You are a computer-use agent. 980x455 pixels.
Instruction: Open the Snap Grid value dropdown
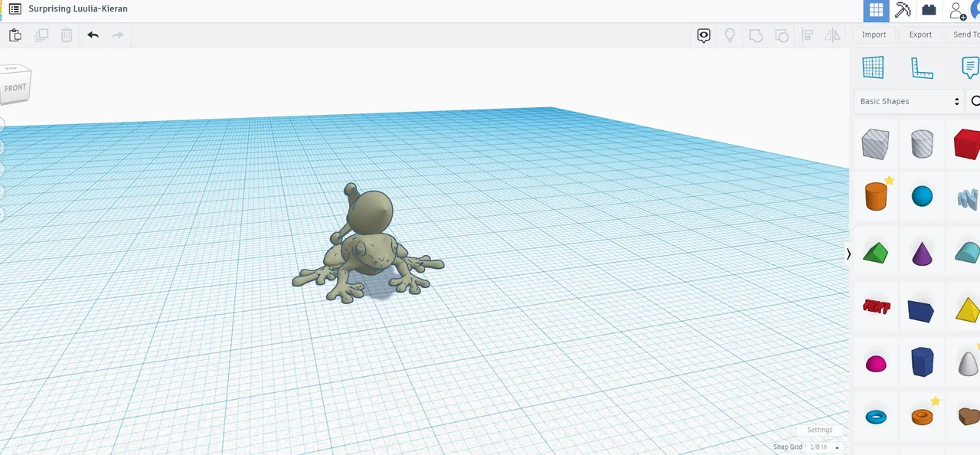tap(825, 447)
